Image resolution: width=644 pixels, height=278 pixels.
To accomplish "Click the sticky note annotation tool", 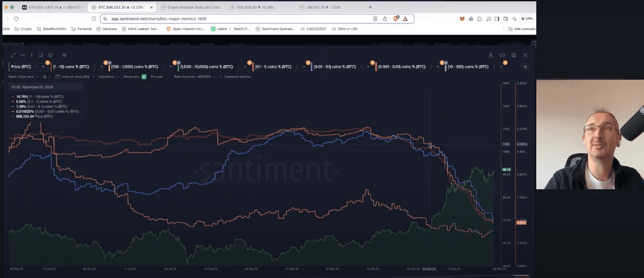I will pos(41,55).
